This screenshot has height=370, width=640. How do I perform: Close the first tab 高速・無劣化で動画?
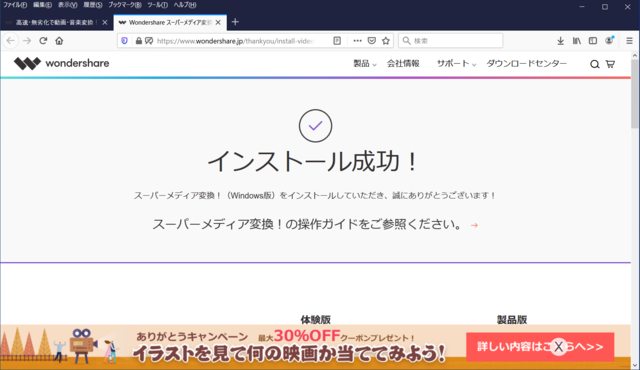coord(105,22)
